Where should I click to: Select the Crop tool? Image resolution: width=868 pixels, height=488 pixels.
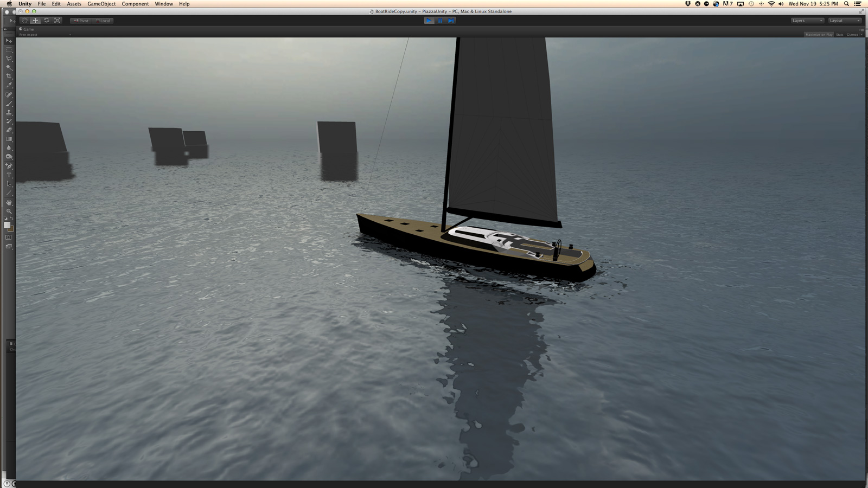pos(9,76)
